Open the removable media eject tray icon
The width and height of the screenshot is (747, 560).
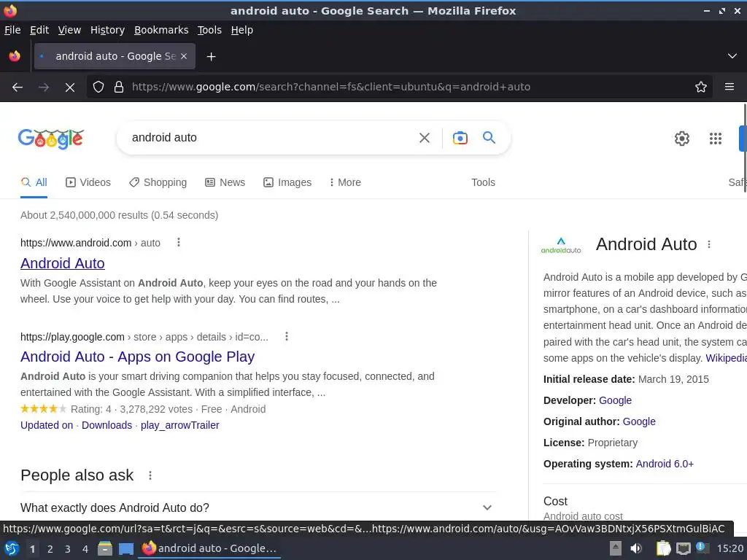pos(616,548)
